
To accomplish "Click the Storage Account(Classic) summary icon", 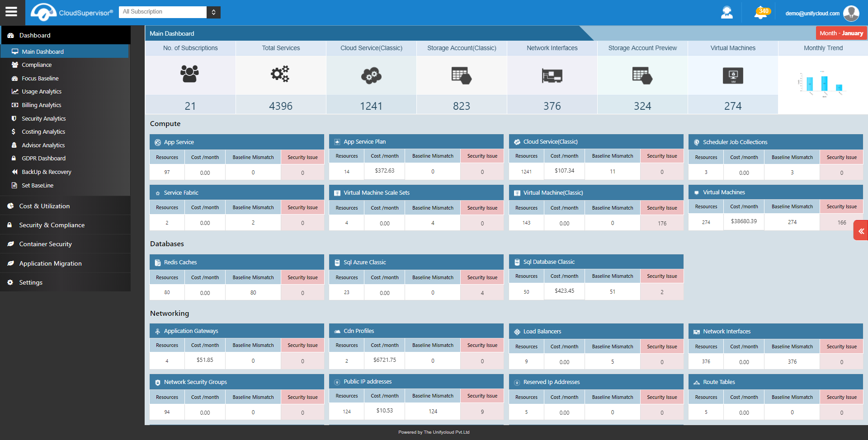I will (x=462, y=75).
